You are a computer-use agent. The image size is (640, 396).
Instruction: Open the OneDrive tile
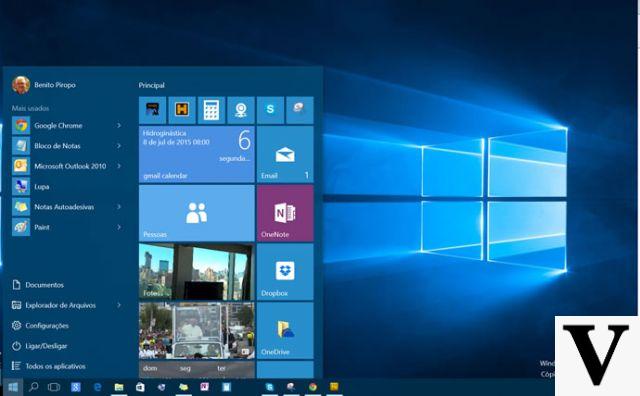285,330
